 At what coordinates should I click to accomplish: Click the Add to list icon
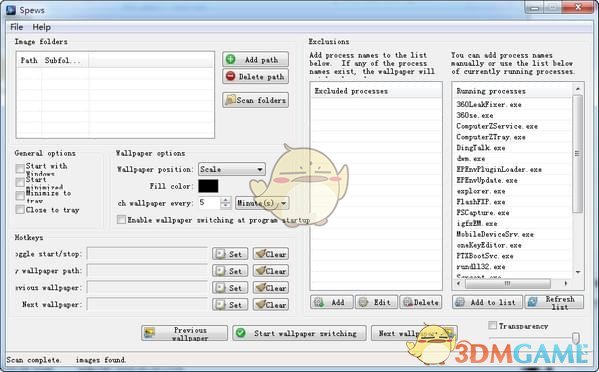point(460,302)
